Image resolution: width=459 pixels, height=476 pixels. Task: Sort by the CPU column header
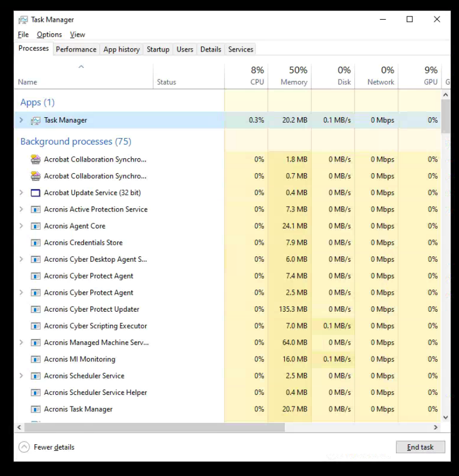[x=246, y=76]
